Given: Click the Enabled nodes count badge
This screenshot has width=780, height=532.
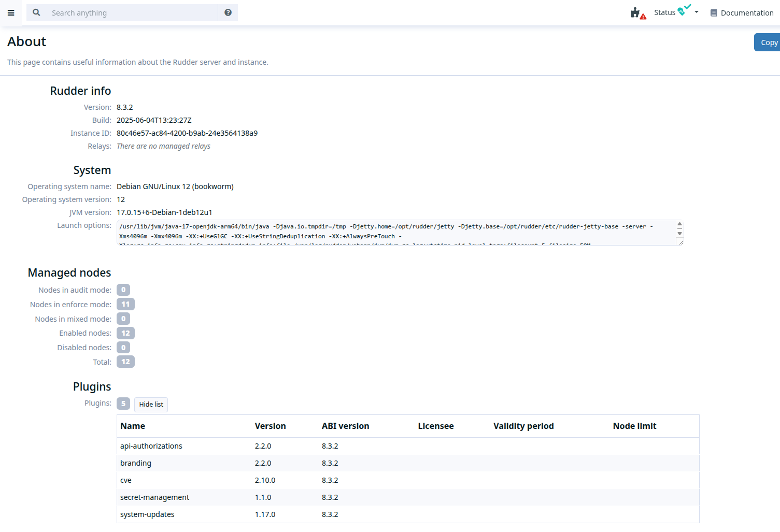Looking at the screenshot, I should pos(125,333).
